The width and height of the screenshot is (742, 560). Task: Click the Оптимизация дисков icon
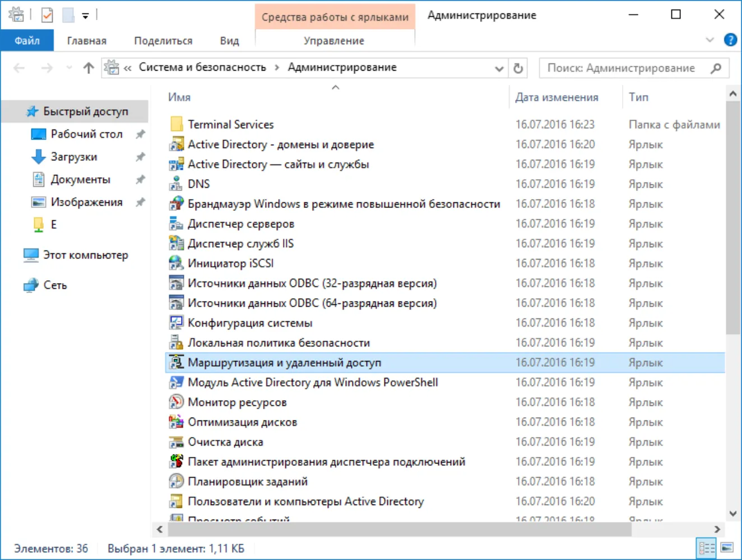point(176,422)
